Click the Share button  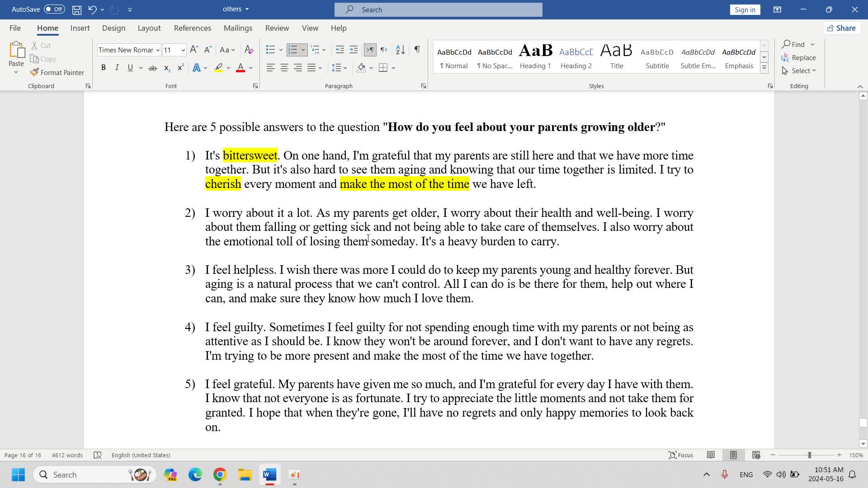(841, 28)
